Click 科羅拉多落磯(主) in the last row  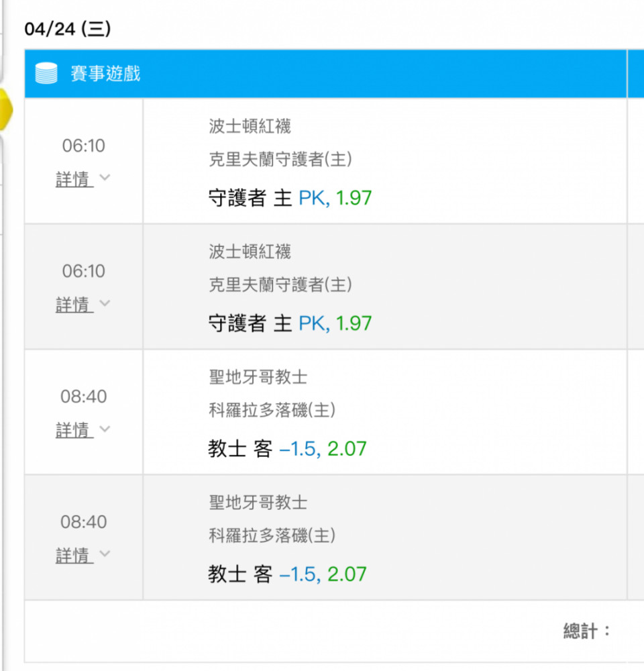click(x=272, y=535)
